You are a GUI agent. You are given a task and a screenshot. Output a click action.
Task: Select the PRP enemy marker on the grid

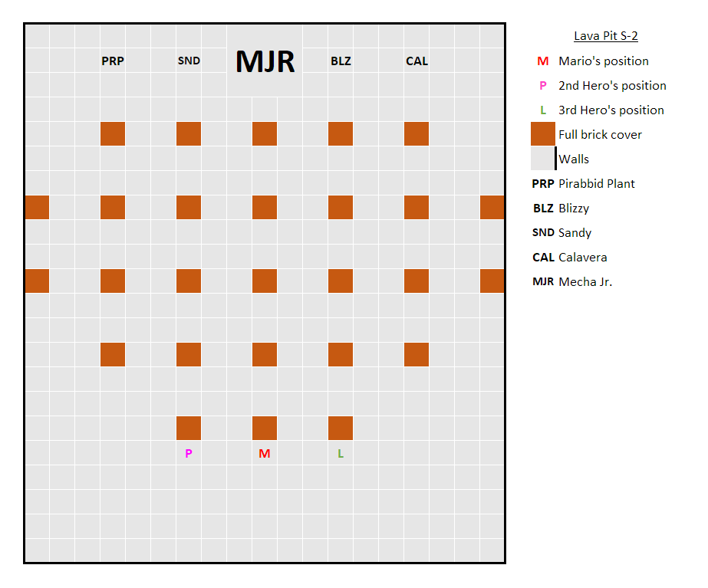[113, 61]
